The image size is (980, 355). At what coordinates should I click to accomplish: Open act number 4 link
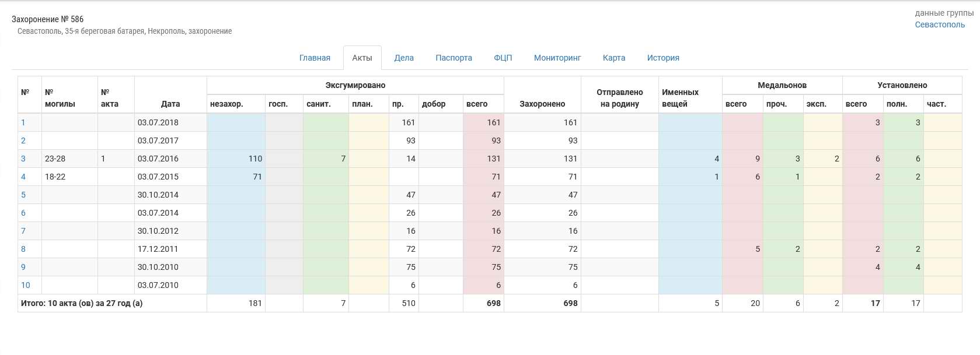(x=23, y=177)
